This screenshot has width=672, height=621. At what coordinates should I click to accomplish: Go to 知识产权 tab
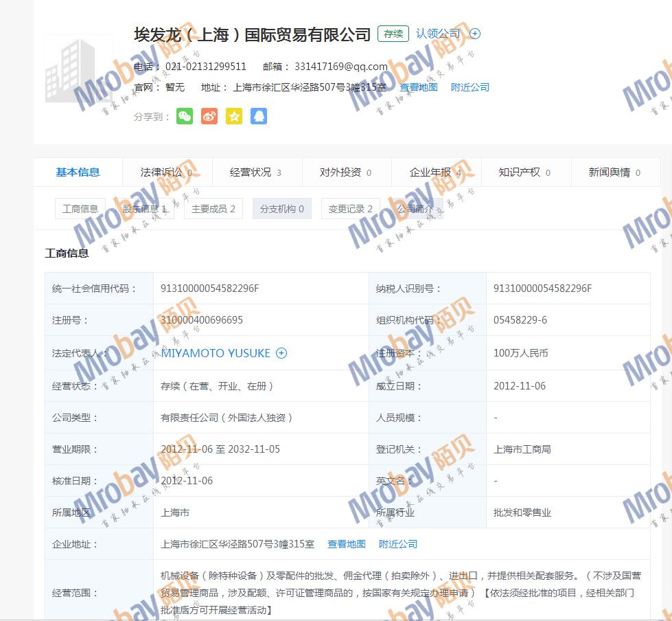[x=524, y=172]
